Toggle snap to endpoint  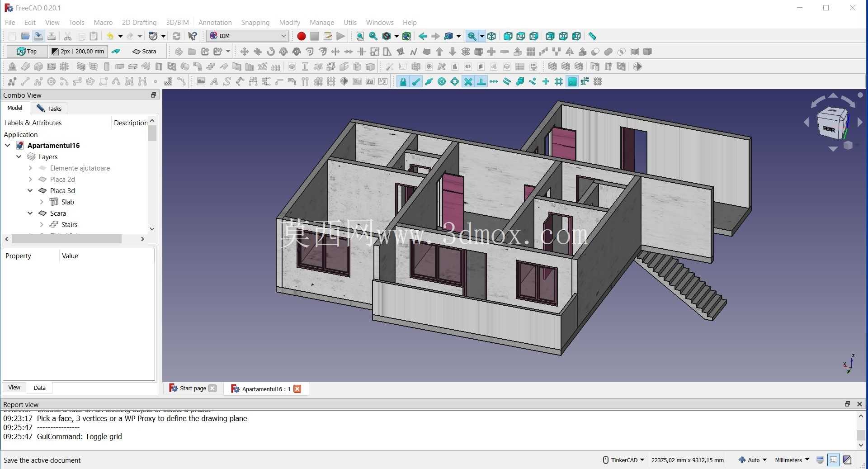[416, 81]
